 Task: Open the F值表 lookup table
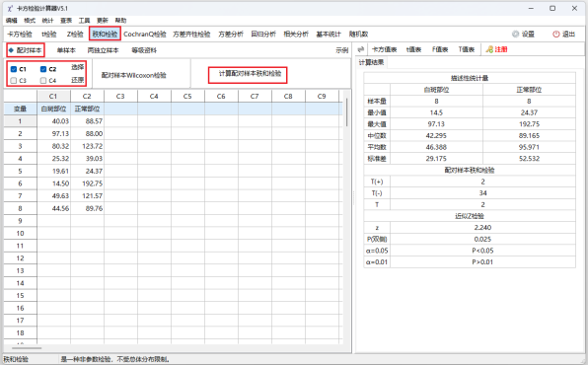(x=440, y=49)
